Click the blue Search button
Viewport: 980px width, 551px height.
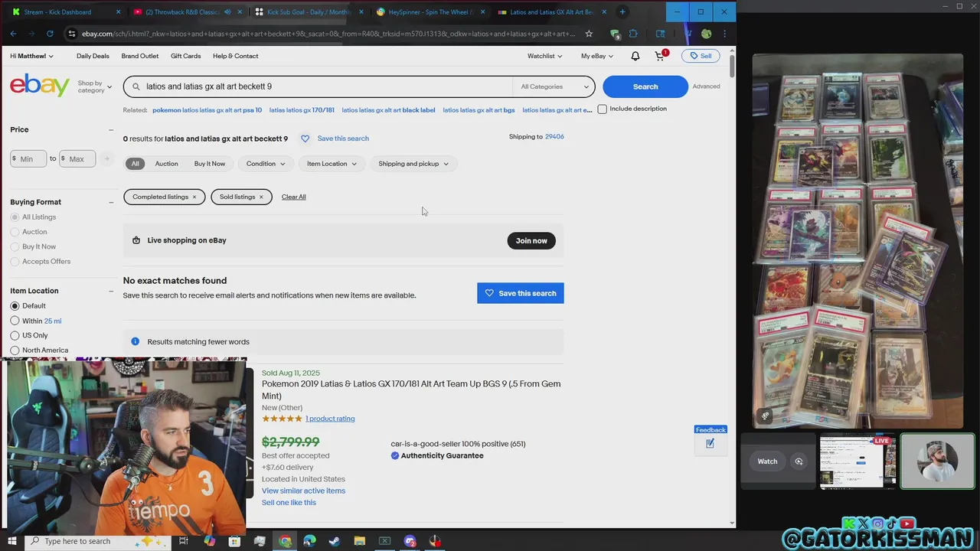tap(645, 86)
